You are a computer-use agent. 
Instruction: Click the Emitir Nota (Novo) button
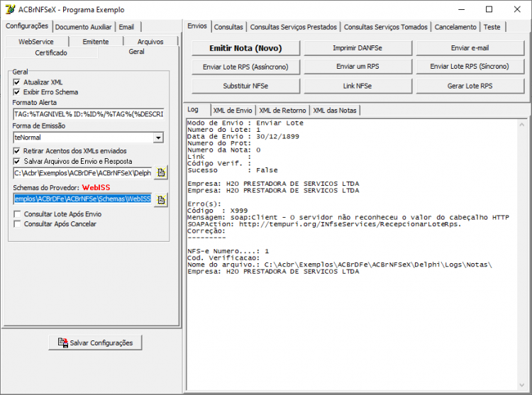245,48
